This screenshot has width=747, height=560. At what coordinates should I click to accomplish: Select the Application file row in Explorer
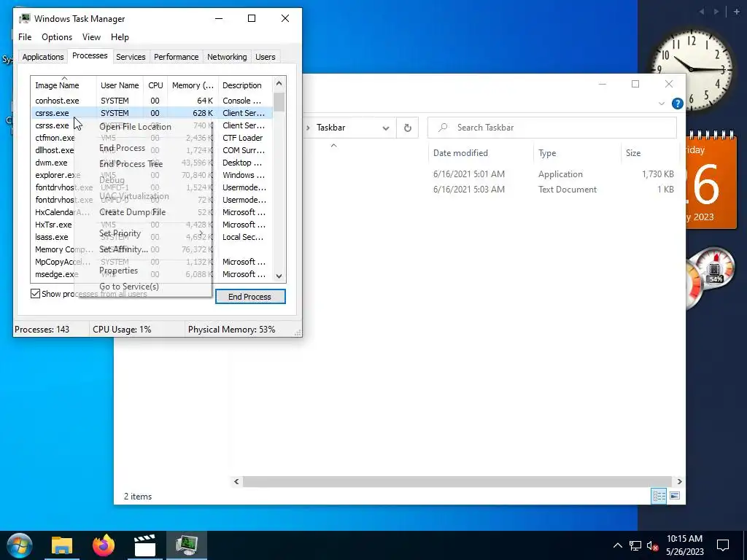(491, 174)
